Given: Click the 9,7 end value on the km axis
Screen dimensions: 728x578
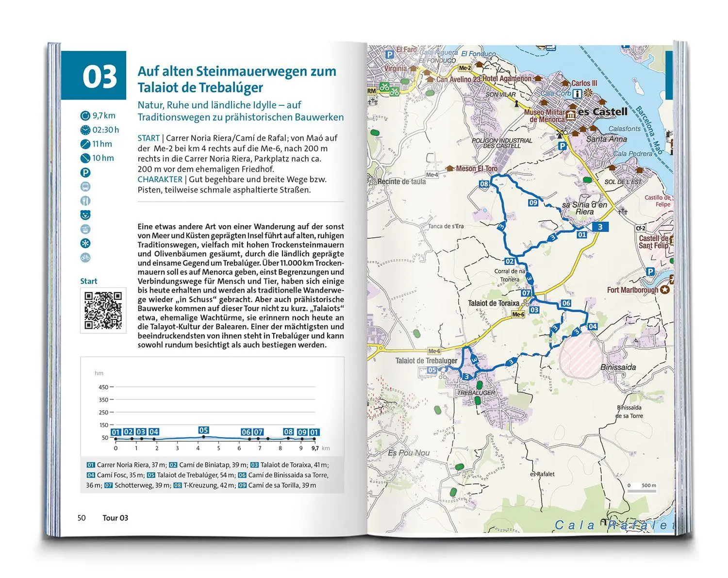Looking at the screenshot, I should [x=315, y=448].
